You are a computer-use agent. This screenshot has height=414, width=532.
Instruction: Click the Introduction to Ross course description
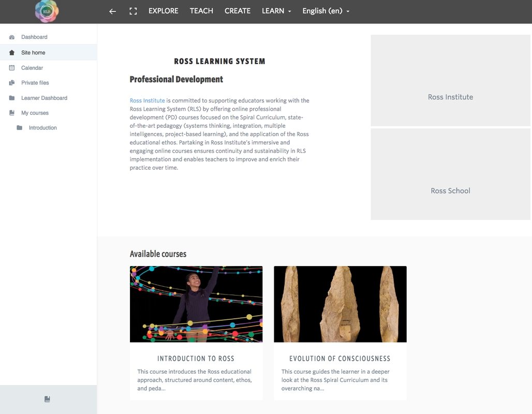point(195,380)
